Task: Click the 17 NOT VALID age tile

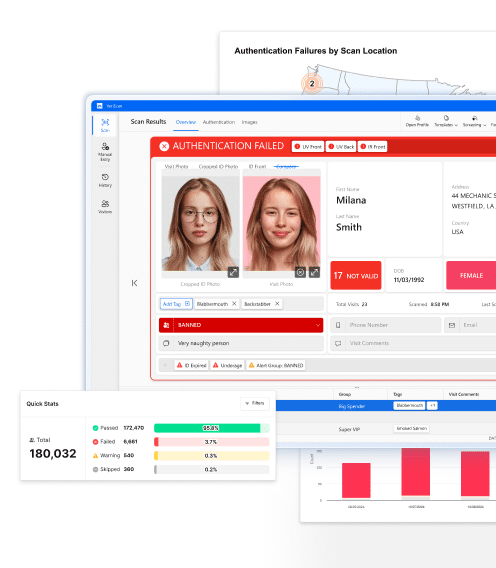Action: point(356,276)
